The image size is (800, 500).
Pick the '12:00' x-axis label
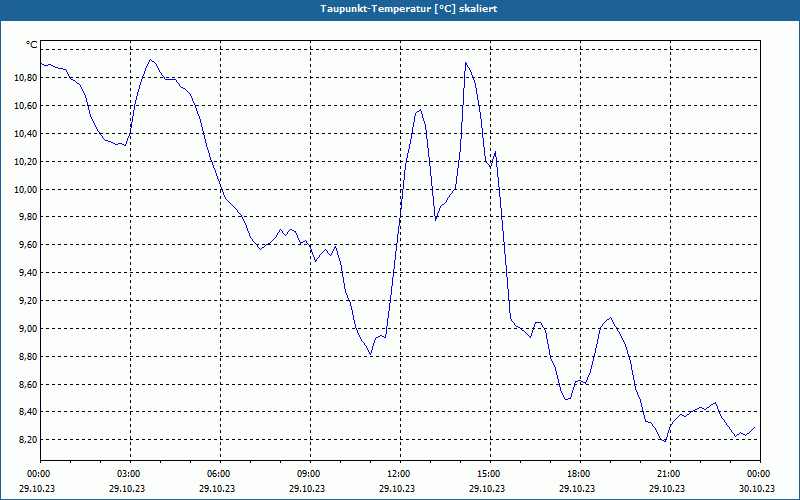tap(400, 474)
